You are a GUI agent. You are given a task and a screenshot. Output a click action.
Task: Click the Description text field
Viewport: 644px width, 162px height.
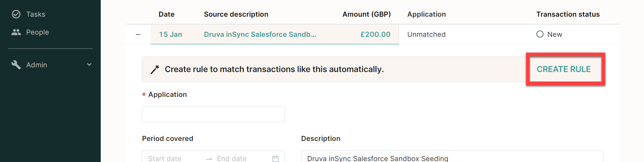452,157
